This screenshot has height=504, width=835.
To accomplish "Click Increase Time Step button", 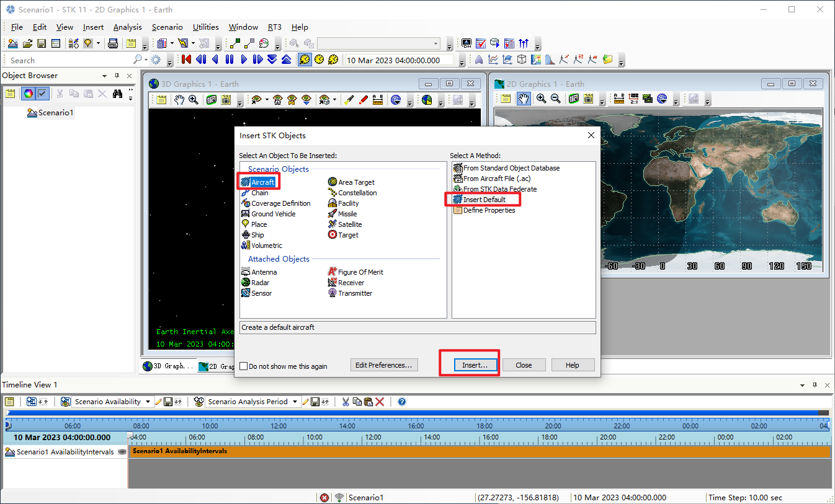I will click(x=286, y=60).
